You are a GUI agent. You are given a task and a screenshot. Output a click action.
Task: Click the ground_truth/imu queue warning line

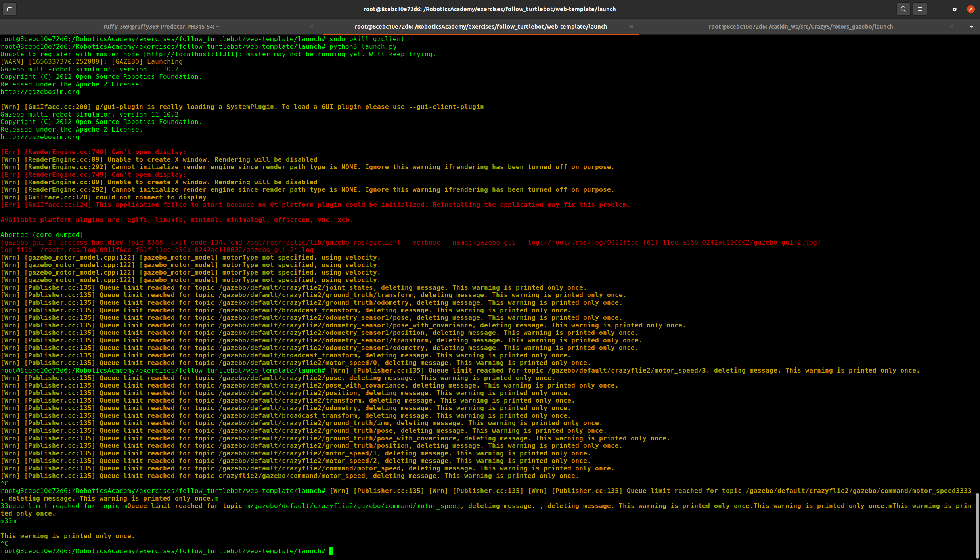(x=302, y=423)
